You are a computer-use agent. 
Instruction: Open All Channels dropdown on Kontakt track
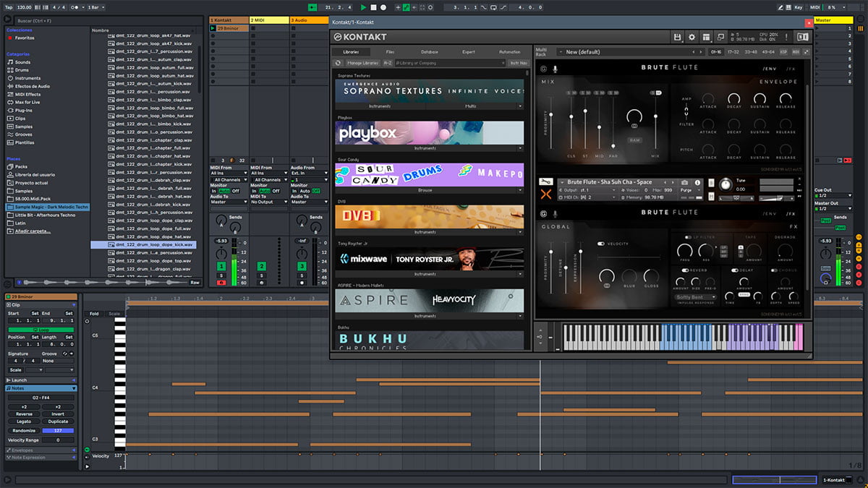(229, 179)
